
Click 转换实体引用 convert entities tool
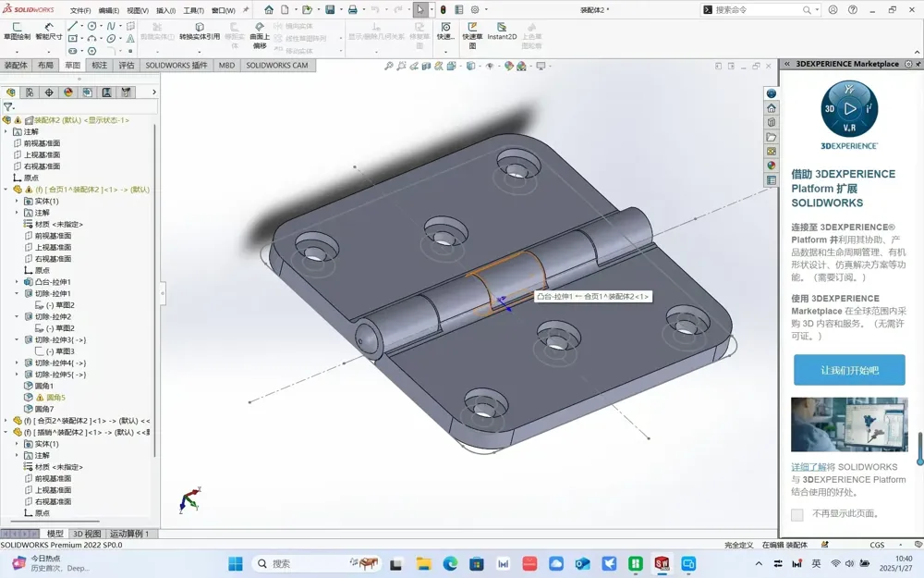[200, 31]
